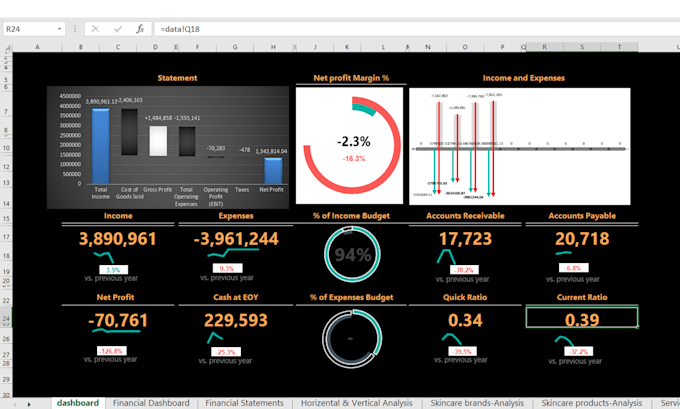Select Quick Ratio value 0.34
Screen dimensions: 680x409
pyautogui.click(x=465, y=321)
